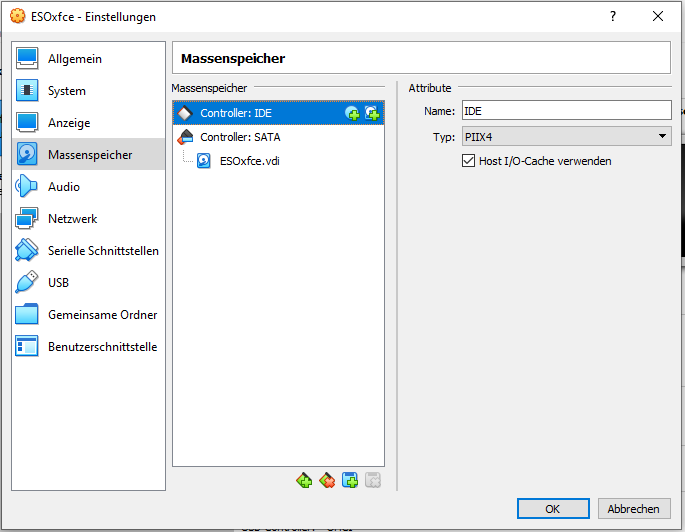Remove the selected storage controller

[x=327, y=480]
